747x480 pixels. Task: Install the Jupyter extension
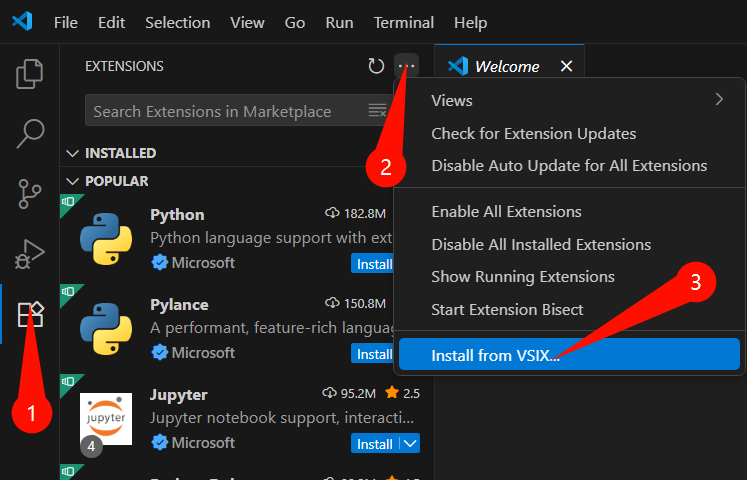(x=375, y=444)
